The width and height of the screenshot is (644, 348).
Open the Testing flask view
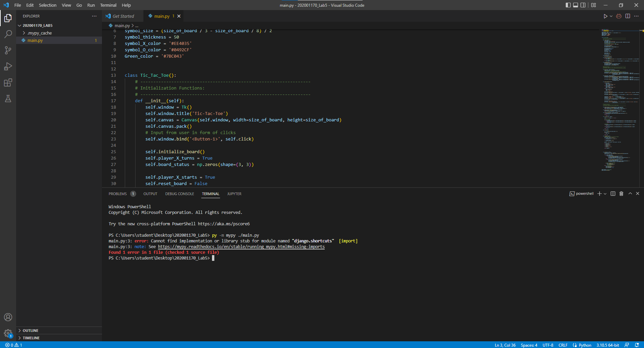click(x=8, y=99)
